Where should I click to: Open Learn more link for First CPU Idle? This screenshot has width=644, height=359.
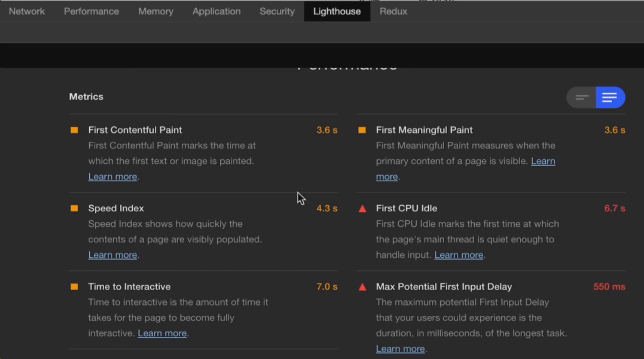coord(458,255)
